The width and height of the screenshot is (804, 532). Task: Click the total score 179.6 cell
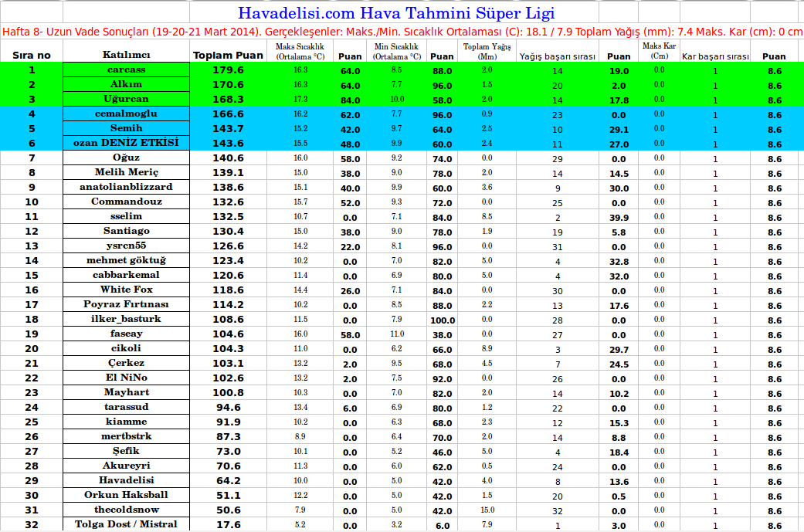click(228, 70)
